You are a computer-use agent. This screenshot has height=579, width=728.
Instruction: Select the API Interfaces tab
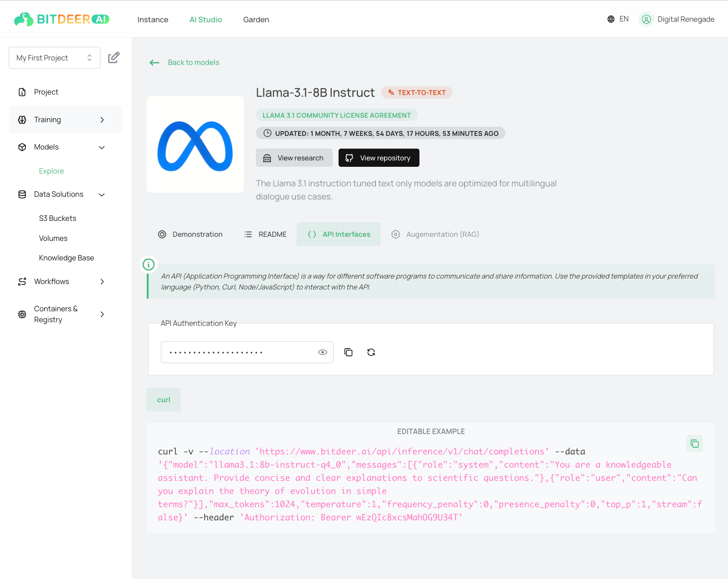[339, 235]
